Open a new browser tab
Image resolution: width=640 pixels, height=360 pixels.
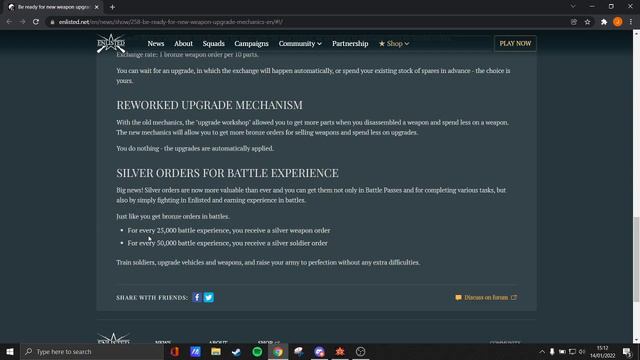pyautogui.click(x=112, y=7)
